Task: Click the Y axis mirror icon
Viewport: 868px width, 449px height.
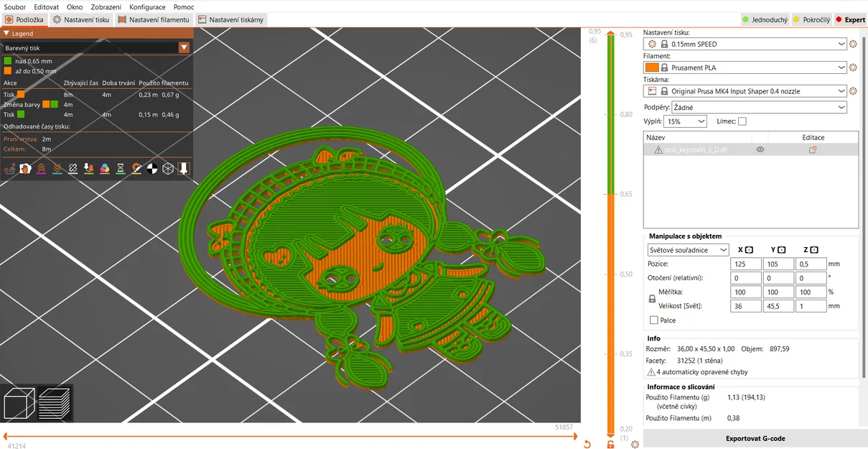Action: click(x=781, y=250)
